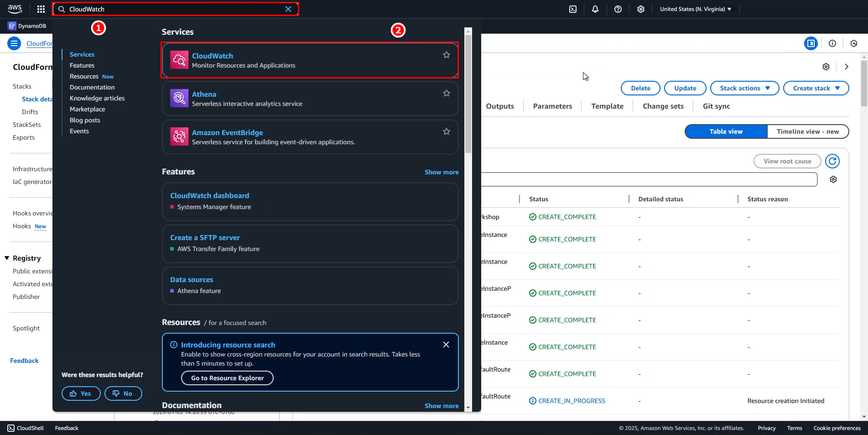Switch to the Parameters tab
868x435 pixels.
click(x=552, y=106)
